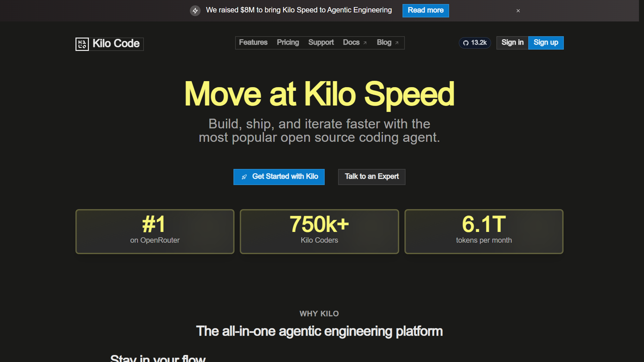Click the 'WHY KILO' section label
Screen dimensions: 644x362
[319, 314]
